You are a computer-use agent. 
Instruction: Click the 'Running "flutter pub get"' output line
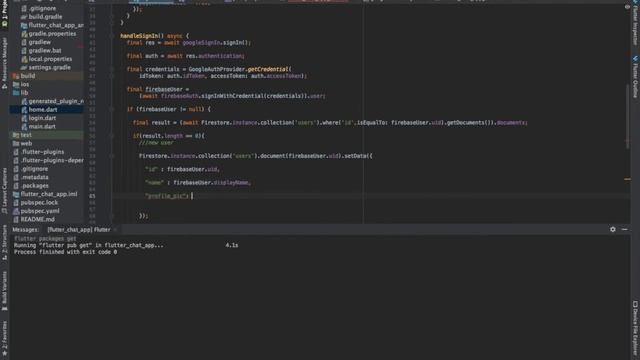(89, 245)
